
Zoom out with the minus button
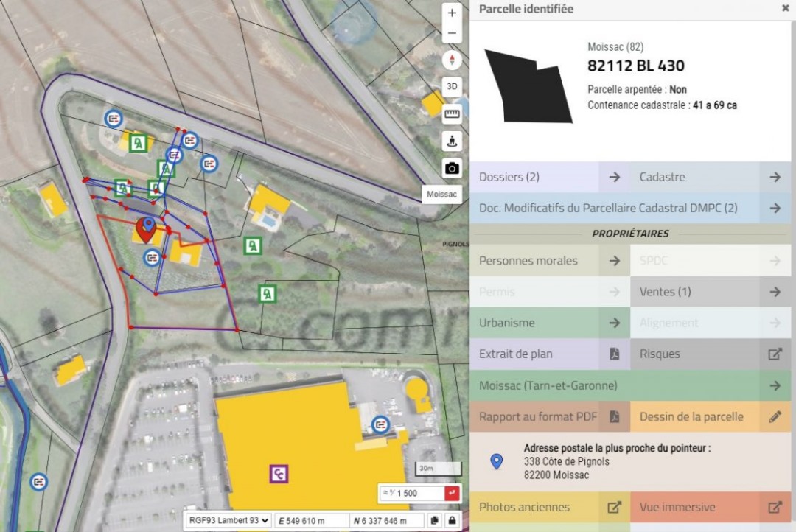[x=452, y=34]
